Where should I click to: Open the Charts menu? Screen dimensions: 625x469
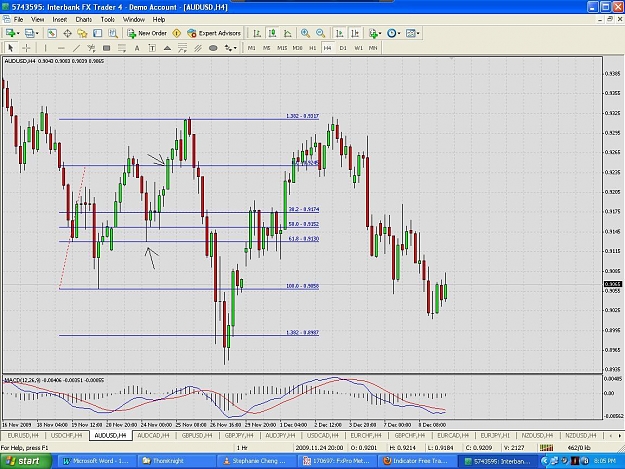coord(84,19)
